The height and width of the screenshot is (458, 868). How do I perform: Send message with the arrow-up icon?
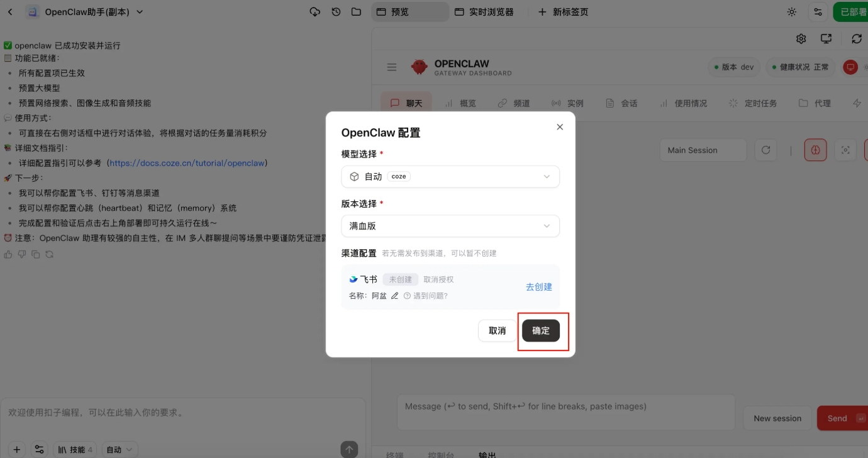348,449
